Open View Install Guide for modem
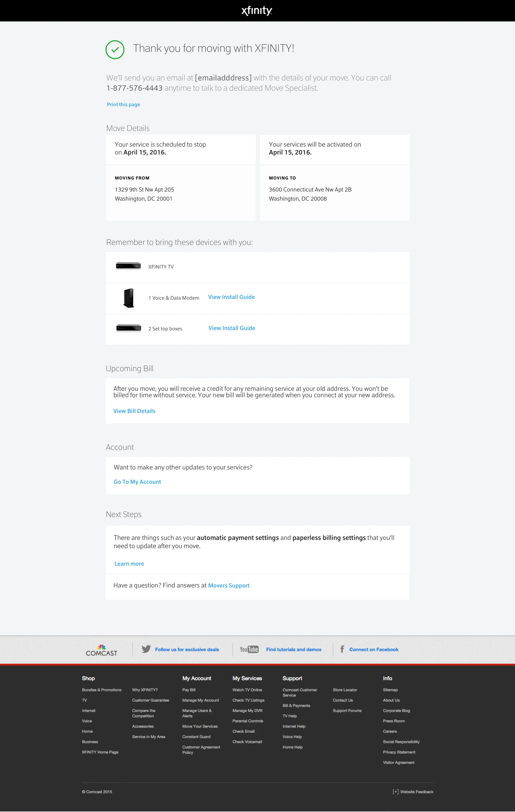 231,297
